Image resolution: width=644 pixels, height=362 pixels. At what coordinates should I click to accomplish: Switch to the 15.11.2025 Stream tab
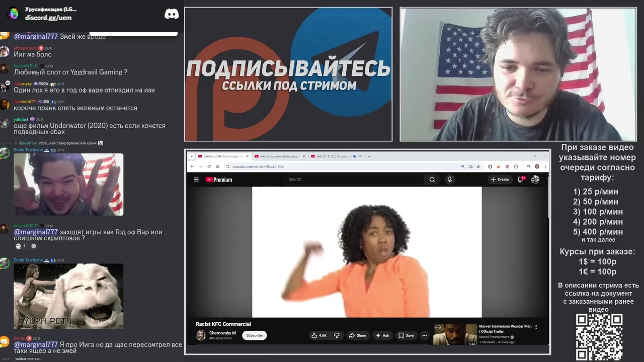click(336, 156)
